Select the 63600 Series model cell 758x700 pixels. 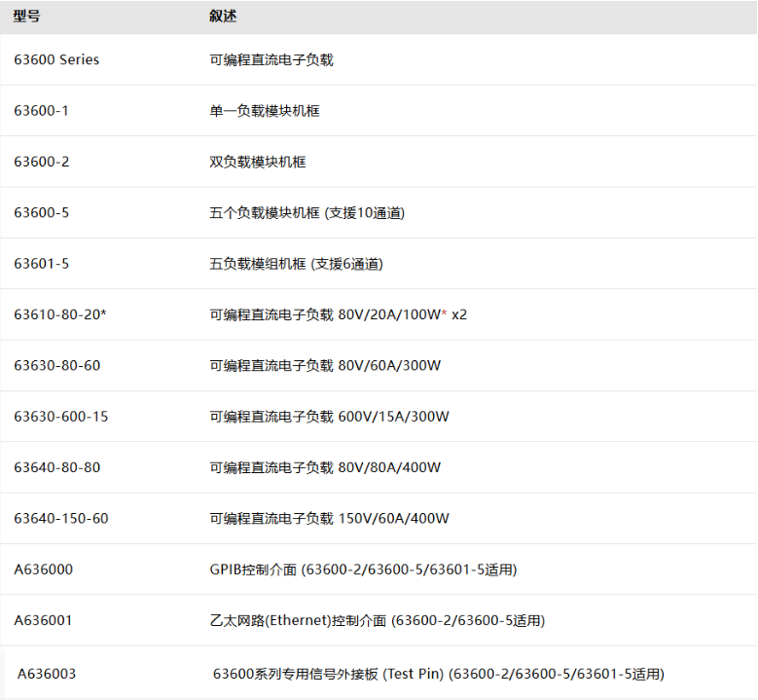(56, 59)
